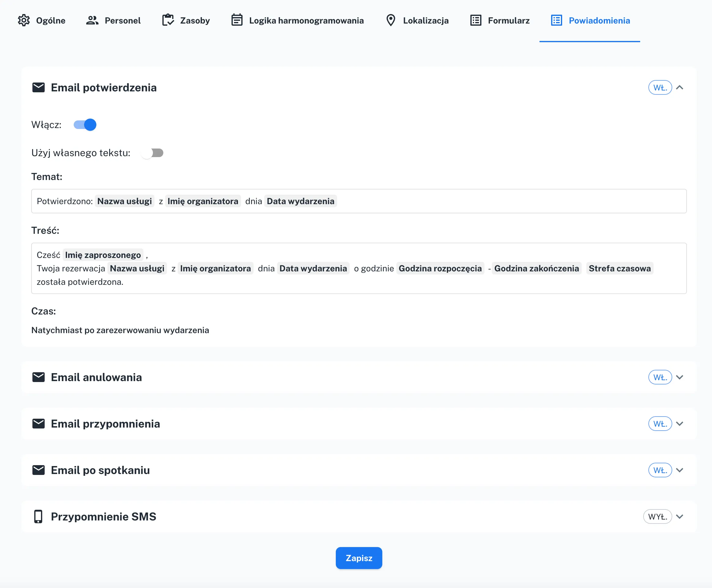The height and width of the screenshot is (588, 712).
Task: Expand the Email przypomnienia section
Action: tap(680, 423)
